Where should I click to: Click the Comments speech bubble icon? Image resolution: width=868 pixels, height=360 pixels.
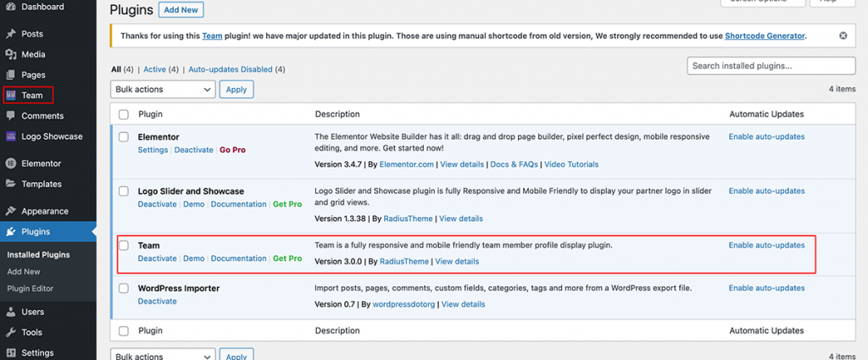10,115
